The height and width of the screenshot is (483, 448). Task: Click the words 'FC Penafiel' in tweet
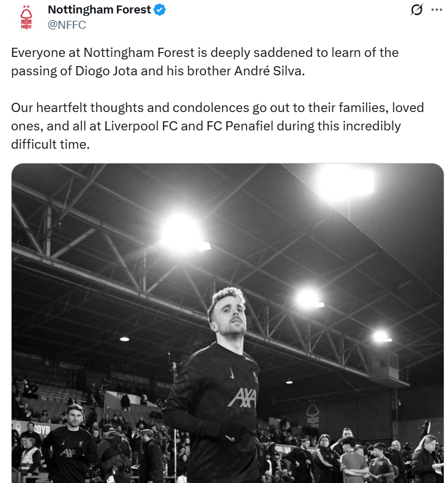click(240, 126)
